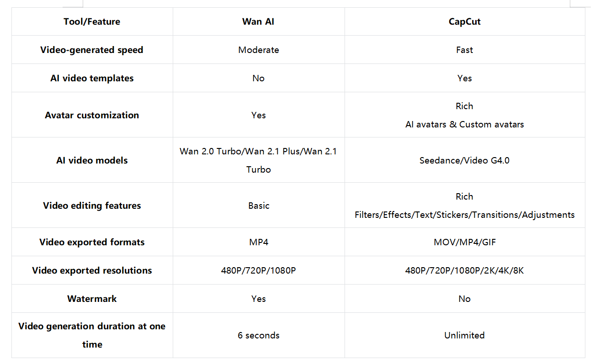Click the Video exported formats label
This screenshot has width=600, height=364.
click(92, 242)
